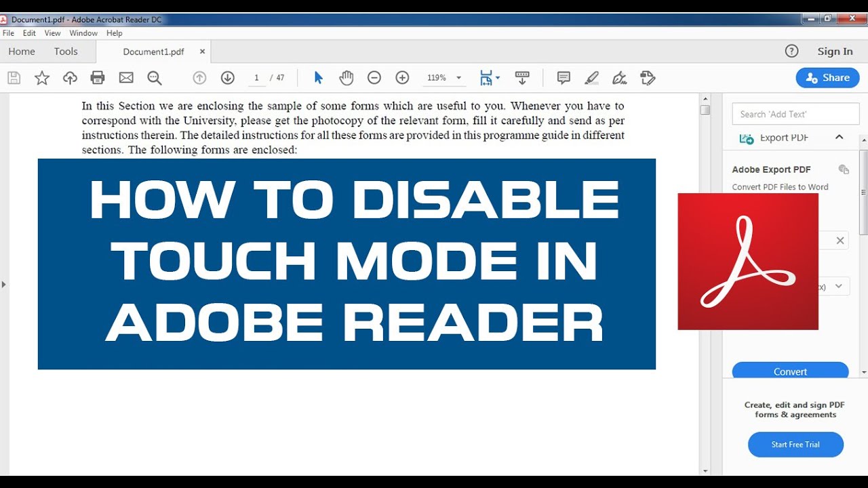Click the Search 'Add Text' field
This screenshot has width=868, height=488.
795,114
